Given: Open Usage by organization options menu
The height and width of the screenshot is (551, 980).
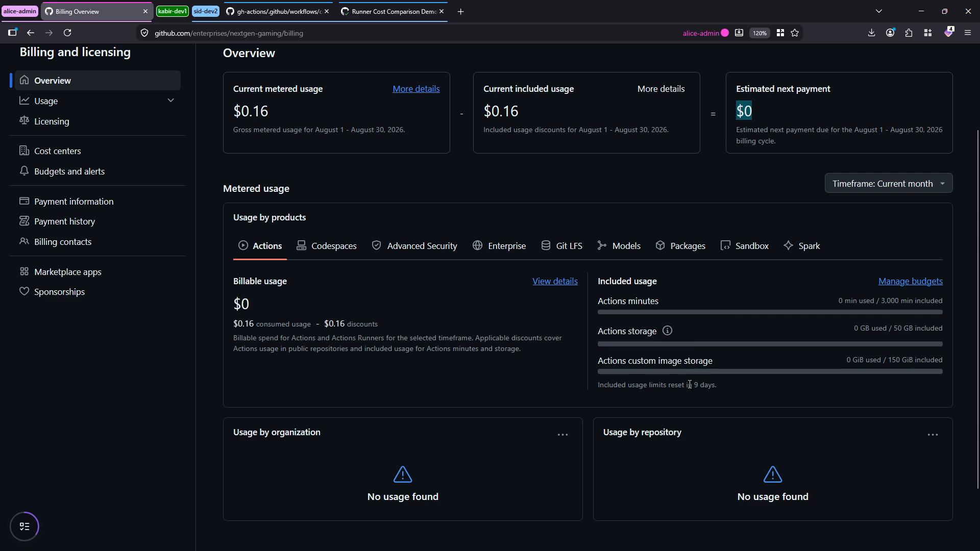Looking at the screenshot, I should coord(562,435).
